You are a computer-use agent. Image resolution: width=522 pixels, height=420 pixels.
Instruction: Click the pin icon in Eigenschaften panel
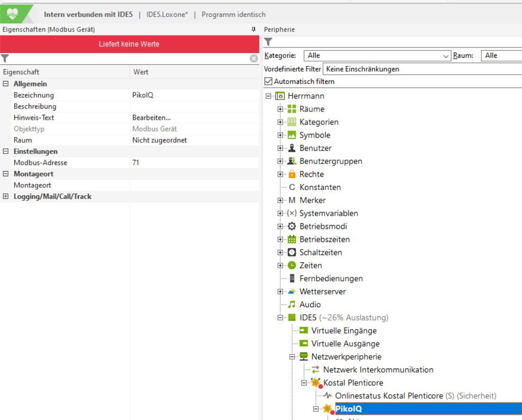[253, 29]
